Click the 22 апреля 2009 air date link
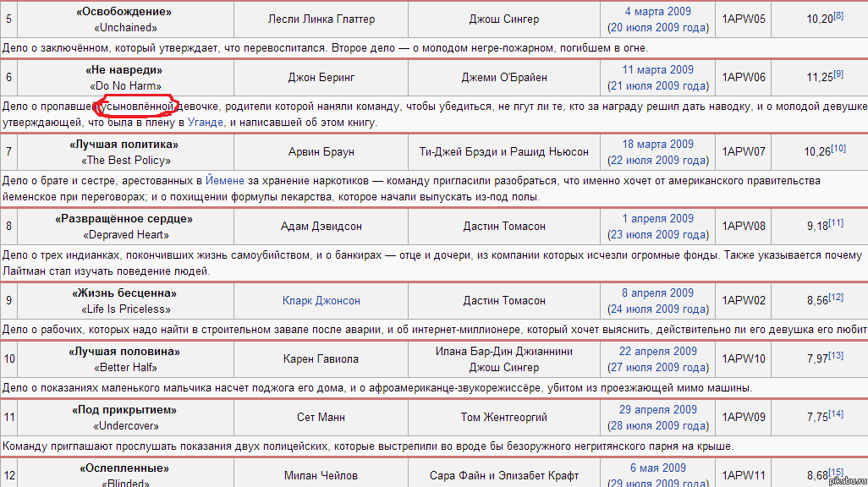This screenshot has width=868, height=487. click(657, 352)
